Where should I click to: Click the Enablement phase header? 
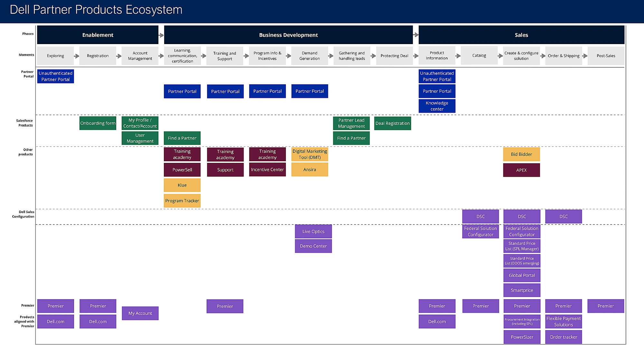(x=98, y=35)
